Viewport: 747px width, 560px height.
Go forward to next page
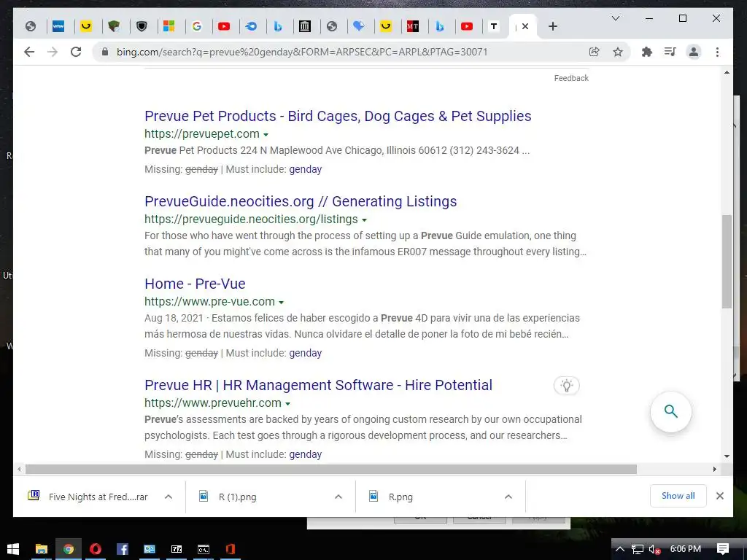pyautogui.click(x=53, y=52)
